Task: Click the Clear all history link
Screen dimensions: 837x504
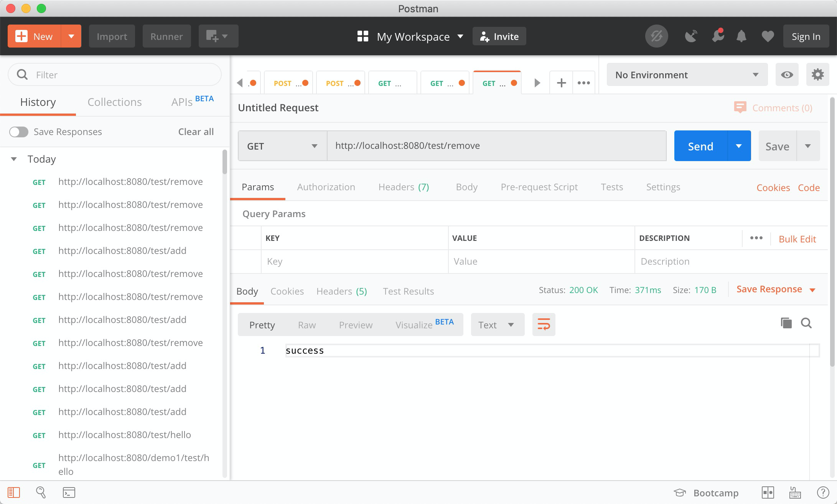Action: [x=196, y=132]
